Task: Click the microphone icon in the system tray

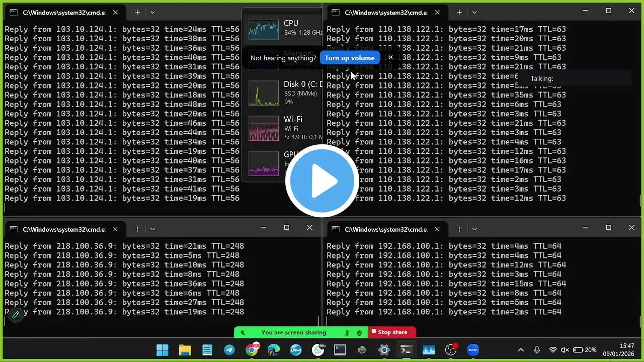Action: [x=537, y=350]
